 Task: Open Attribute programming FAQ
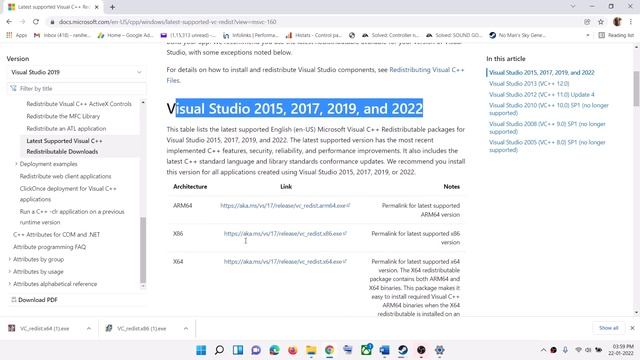coord(49,247)
